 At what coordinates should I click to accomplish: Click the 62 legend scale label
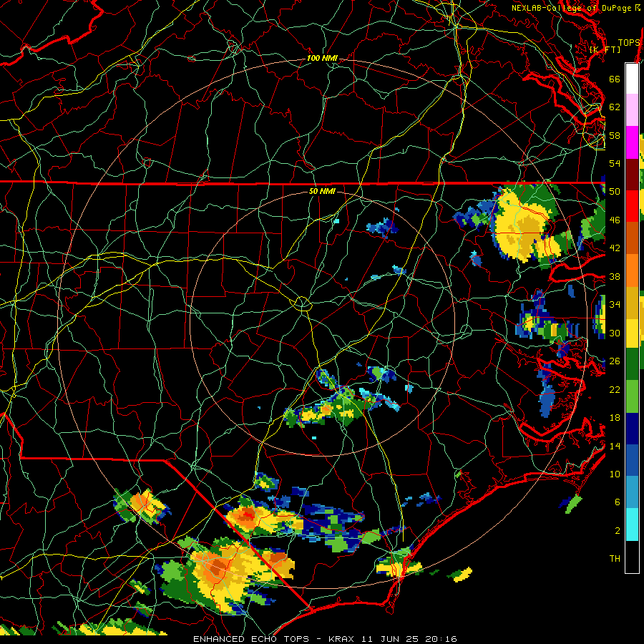click(615, 107)
